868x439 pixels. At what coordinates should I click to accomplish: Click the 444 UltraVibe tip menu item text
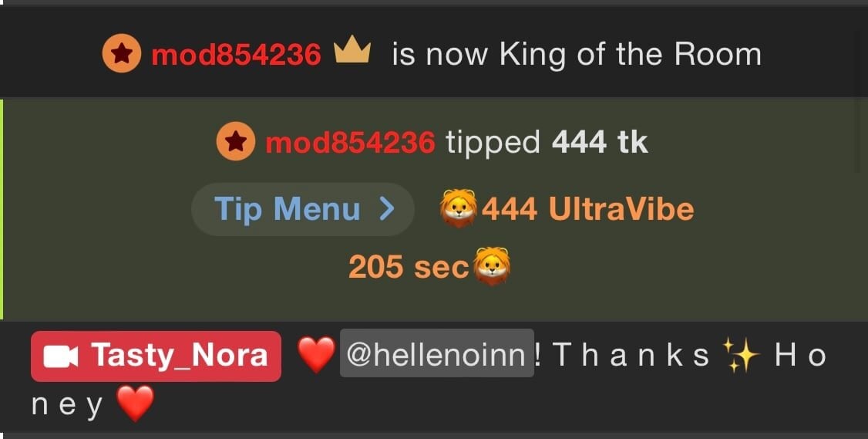point(587,209)
